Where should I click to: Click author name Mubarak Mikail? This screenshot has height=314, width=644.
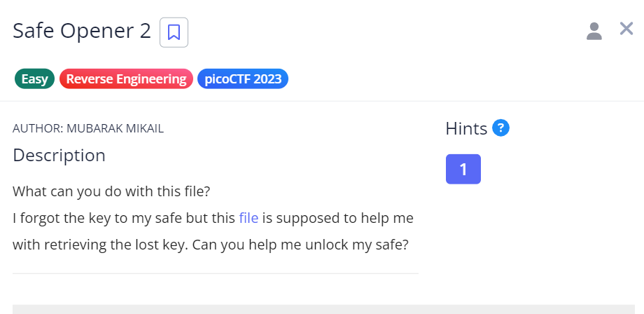point(120,128)
